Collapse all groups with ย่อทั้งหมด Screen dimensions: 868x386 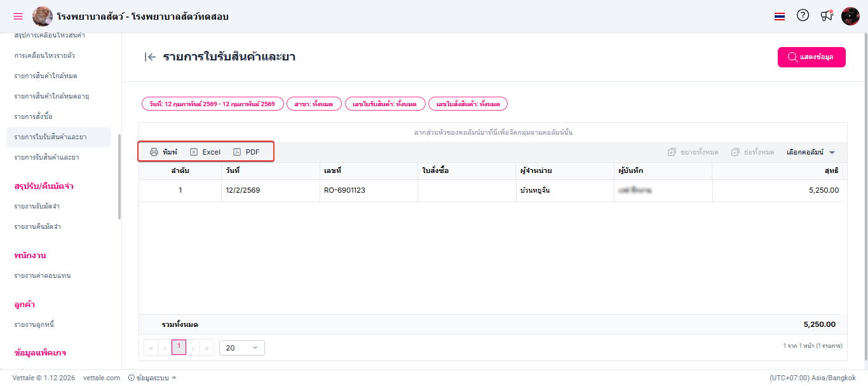point(752,152)
